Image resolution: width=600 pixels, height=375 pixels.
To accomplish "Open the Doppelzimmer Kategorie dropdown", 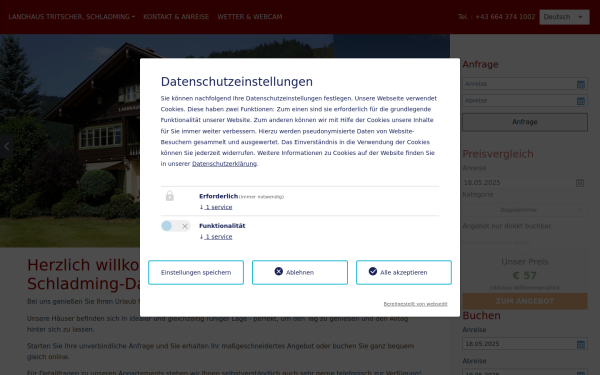I will tap(525, 210).
